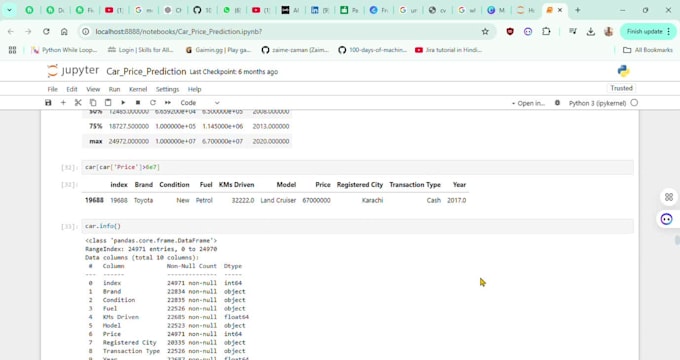Open Python While Loop bookmark
Viewport: 680px width, 360px height.
(x=64, y=50)
